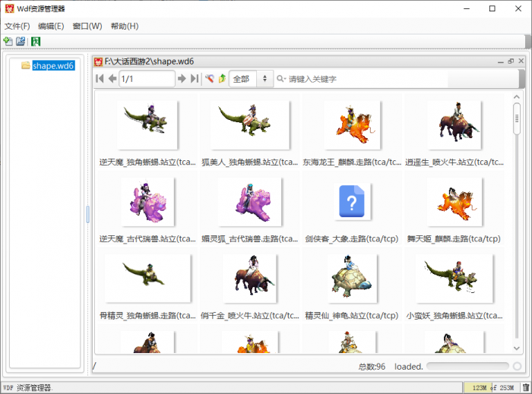Run garbage collection via trash icon

525,388
